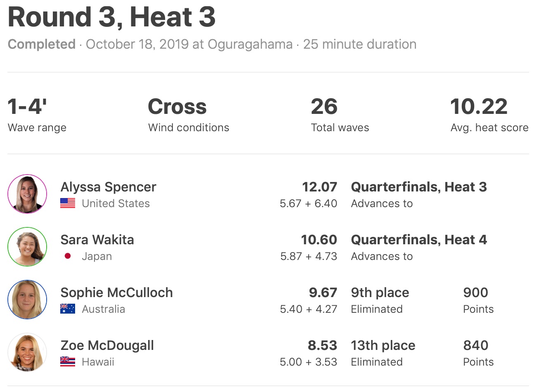The width and height of the screenshot is (534, 392).
Task: Click the Round 3, Heat 3 heading
Action: (x=111, y=17)
